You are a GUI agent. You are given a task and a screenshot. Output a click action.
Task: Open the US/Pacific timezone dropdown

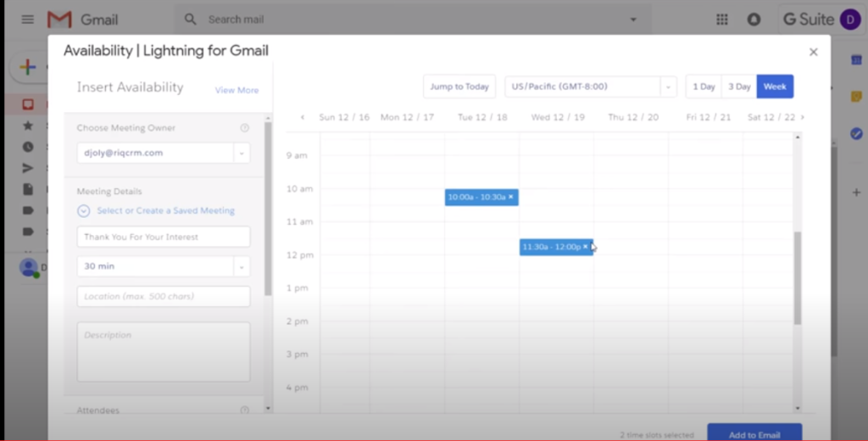tap(669, 87)
